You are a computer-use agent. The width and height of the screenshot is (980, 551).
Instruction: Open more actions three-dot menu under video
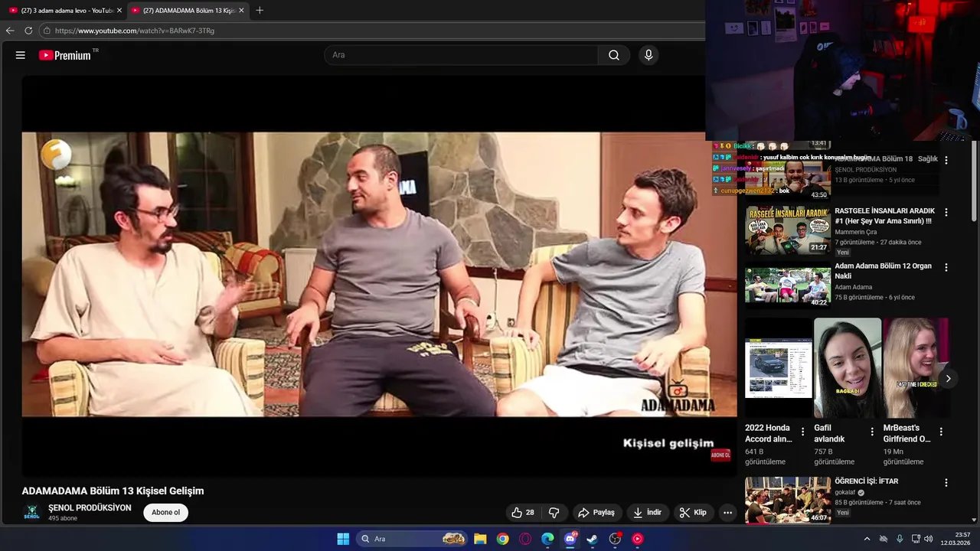[x=727, y=513]
